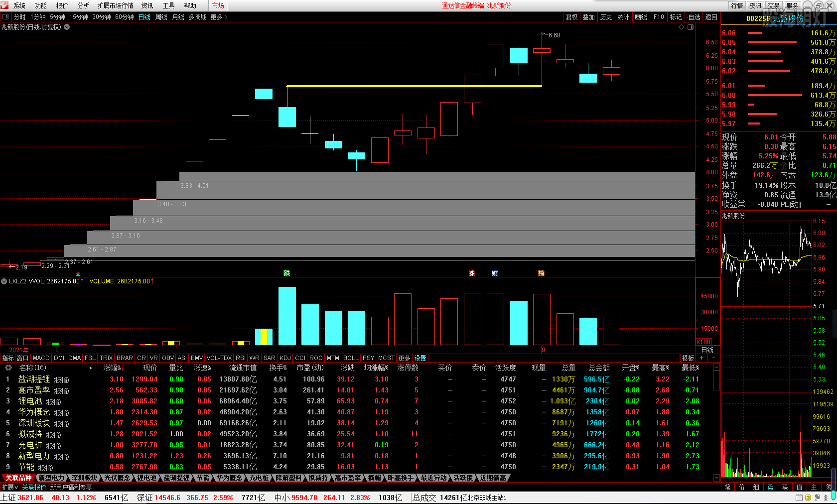
Task: Toggle the right info panel icon
Action: pos(691,27)
